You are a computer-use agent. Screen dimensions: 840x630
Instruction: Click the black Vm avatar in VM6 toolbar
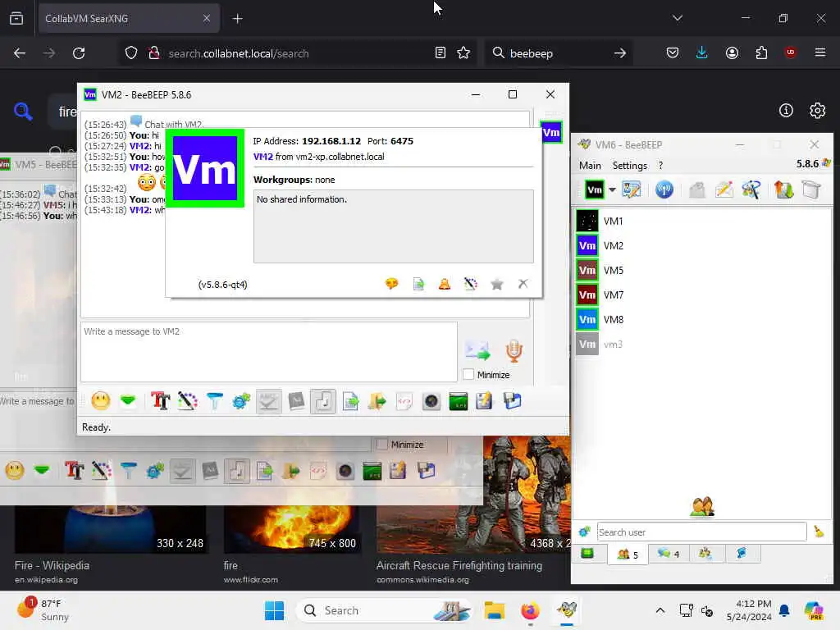pos(595,189)
